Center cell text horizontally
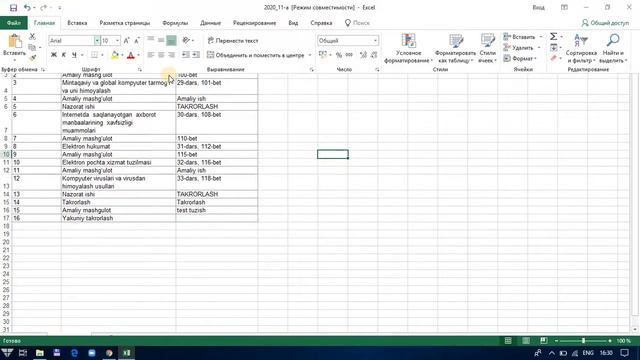The height and width of the screenshot is (360, 640). [161, 55]
